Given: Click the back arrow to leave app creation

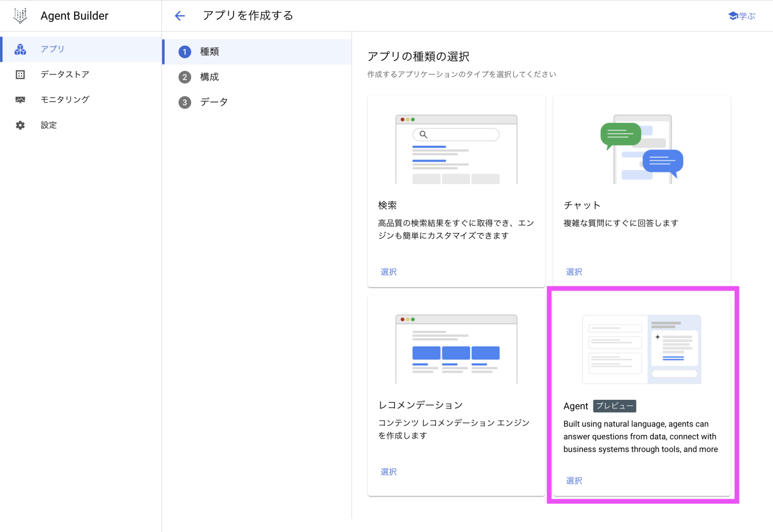Looking at the screenshot, I should click(x=180, y=16).
